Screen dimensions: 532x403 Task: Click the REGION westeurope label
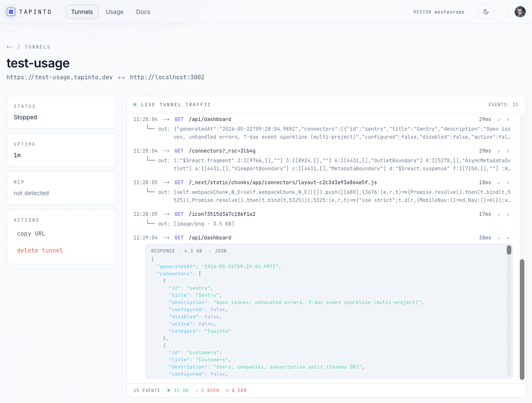pos(439,12)
